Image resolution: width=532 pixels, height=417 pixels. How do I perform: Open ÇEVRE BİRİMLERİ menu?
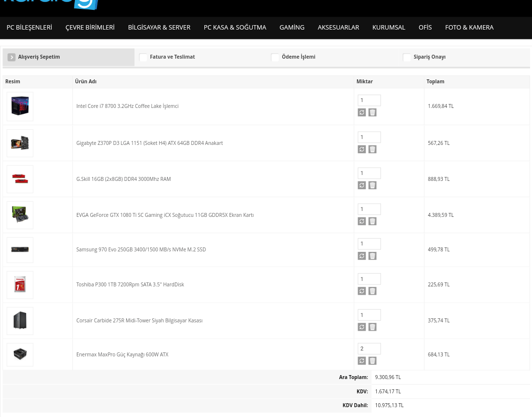[90, 28]
